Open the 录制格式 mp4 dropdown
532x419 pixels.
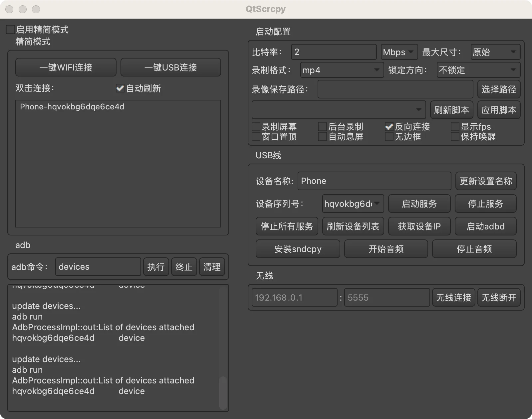click(342, 70)
